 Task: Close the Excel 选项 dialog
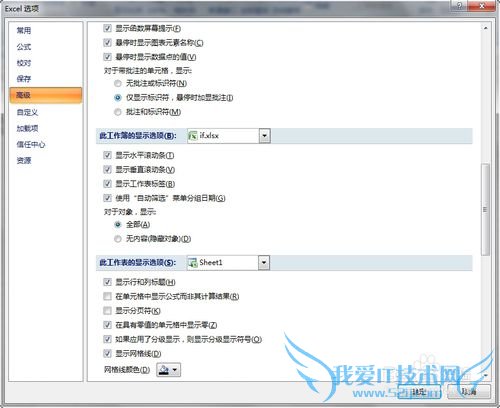click(x=482, y=6)
